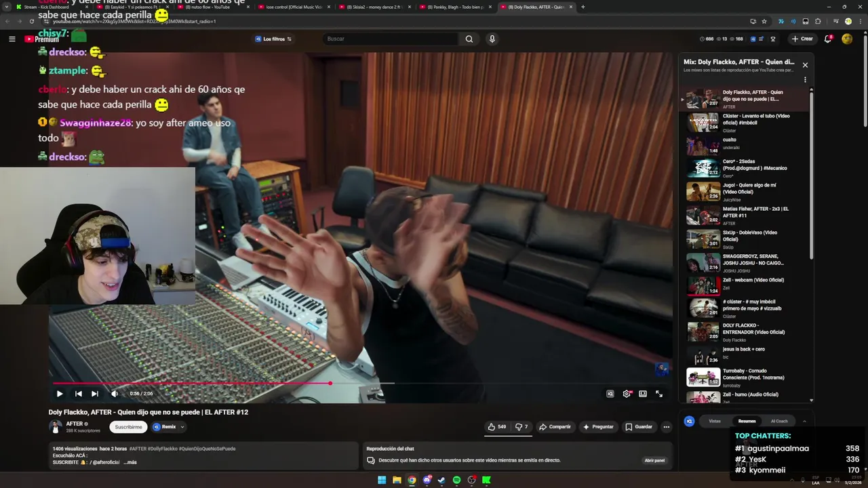Screen dimensions: 868x488
Task: Click the YouTube search field
Action: pyautogui.click(x=390, y=39)
